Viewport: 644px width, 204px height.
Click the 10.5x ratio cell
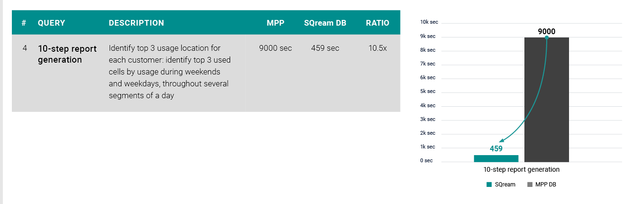[x=378, y=48]
